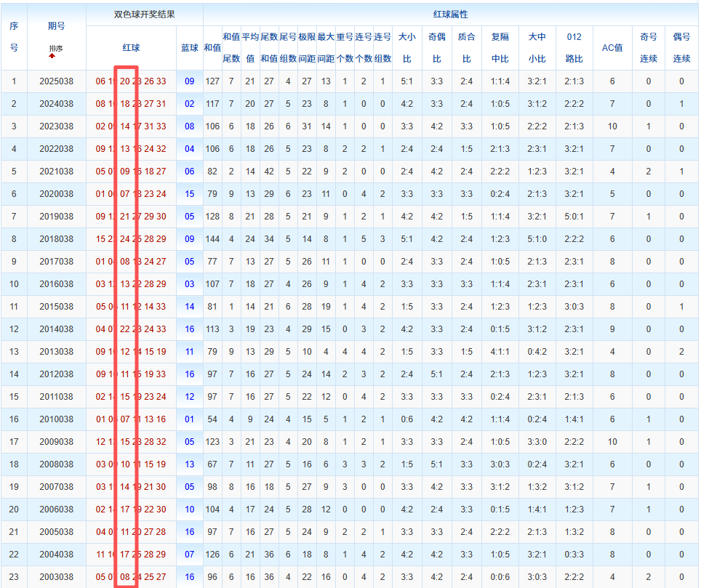Click the 复隔中比 column header
The image size is (701, 588).
tap(500, 47)
